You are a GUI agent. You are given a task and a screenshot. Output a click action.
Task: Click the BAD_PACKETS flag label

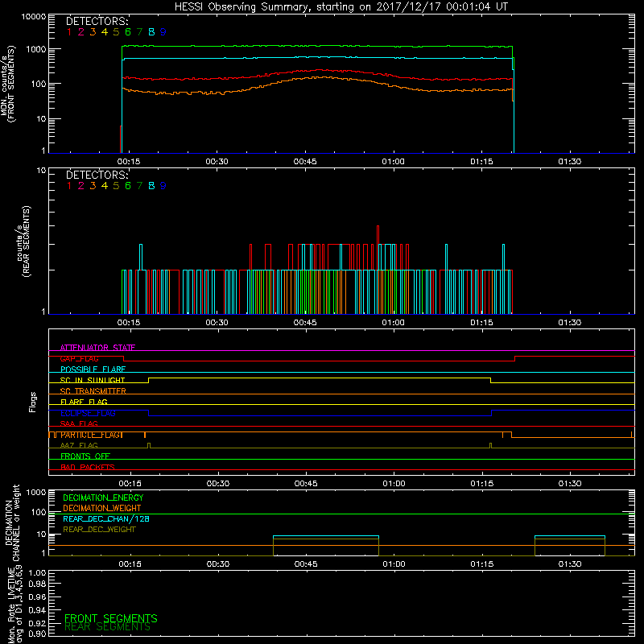[x=88, y=467]
